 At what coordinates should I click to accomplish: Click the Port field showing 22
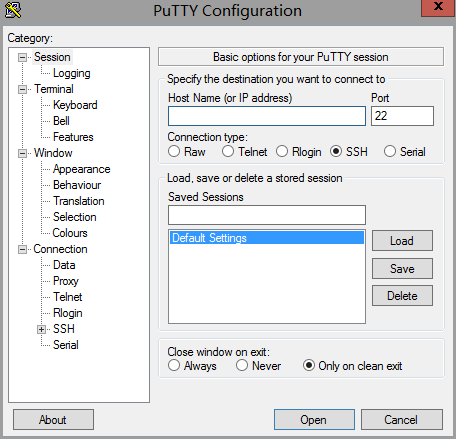[x=402, y=116]
